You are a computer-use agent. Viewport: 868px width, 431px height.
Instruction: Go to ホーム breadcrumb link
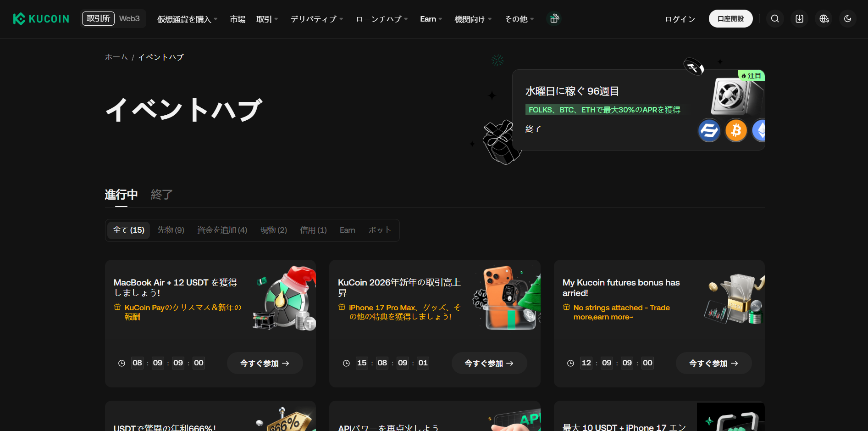[x=116, y=57]
